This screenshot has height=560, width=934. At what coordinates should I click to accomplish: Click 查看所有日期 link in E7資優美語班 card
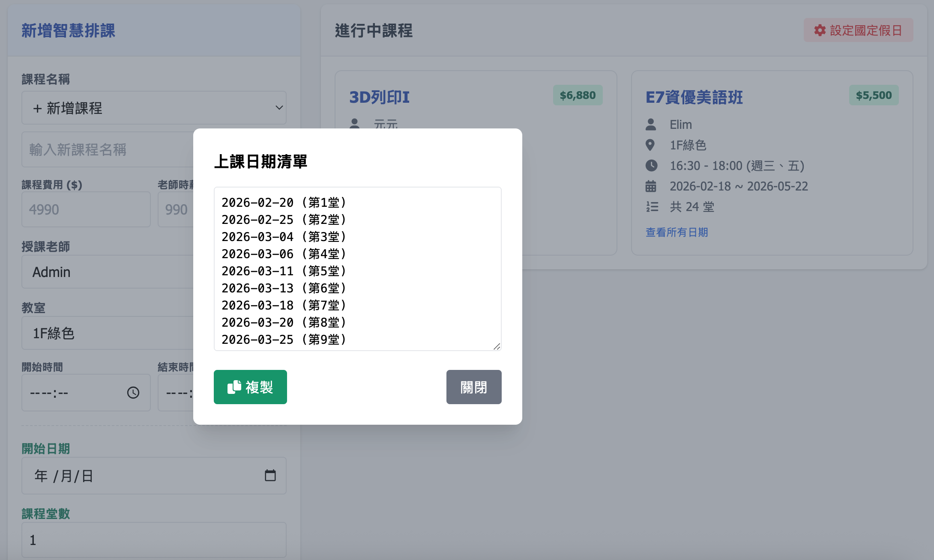coord(677,232)
